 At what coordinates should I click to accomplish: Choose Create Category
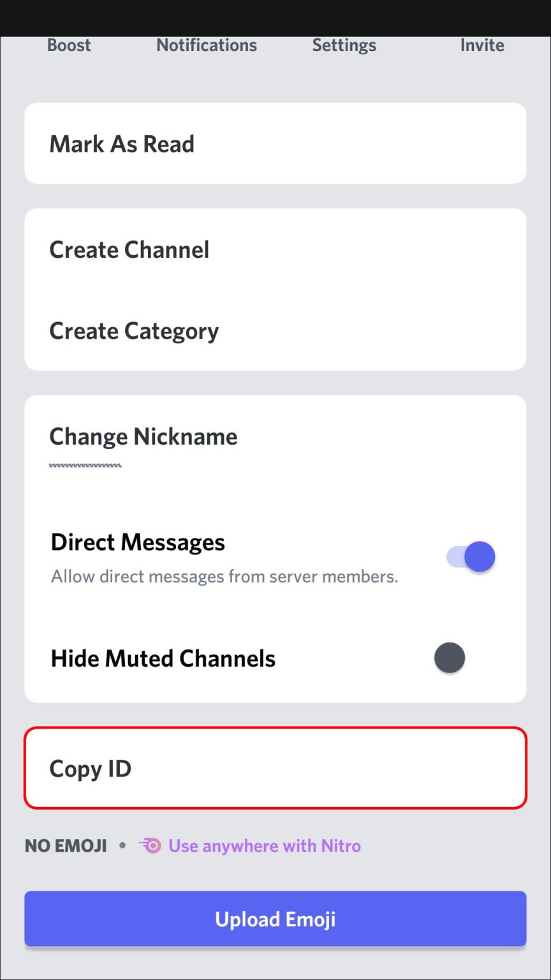click(275, 330)
